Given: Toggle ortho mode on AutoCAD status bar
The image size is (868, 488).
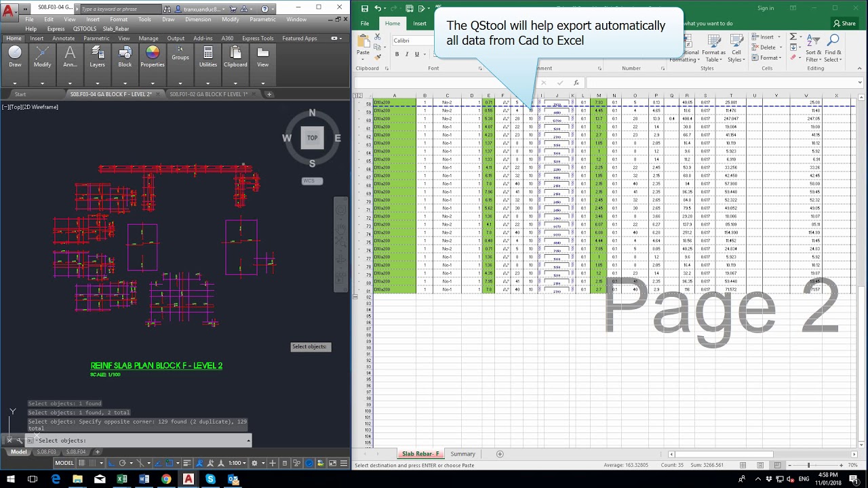Looking at the screenshot, I should (x=111, y=463).
